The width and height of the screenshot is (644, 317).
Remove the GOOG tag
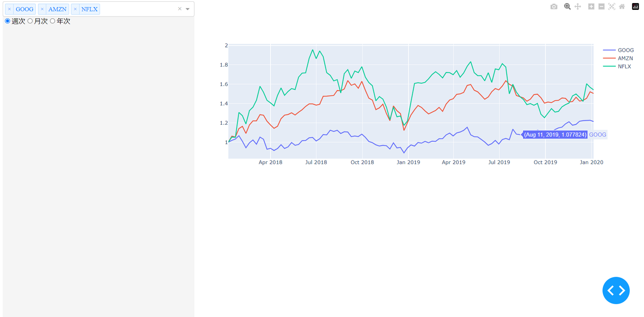(x=9, y=9)
